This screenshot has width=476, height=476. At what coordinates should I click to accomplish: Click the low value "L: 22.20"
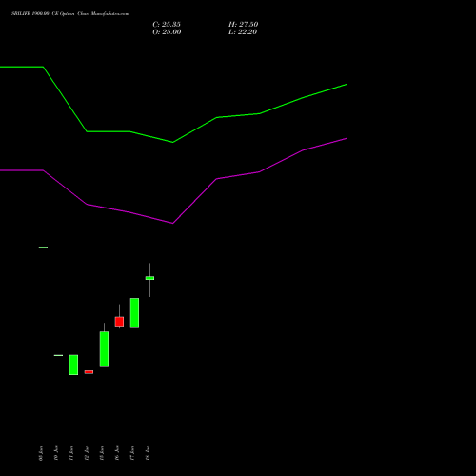[243, 32]
